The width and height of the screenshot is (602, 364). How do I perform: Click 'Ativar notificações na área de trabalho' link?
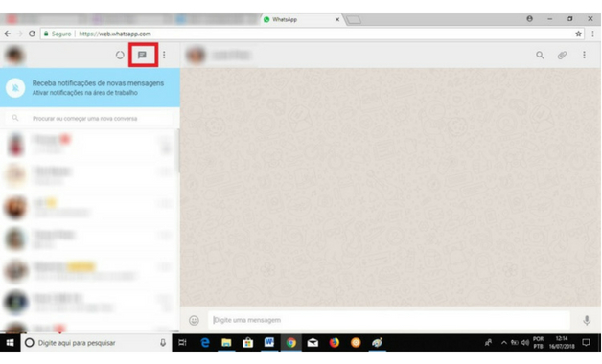tap(85, 93)
